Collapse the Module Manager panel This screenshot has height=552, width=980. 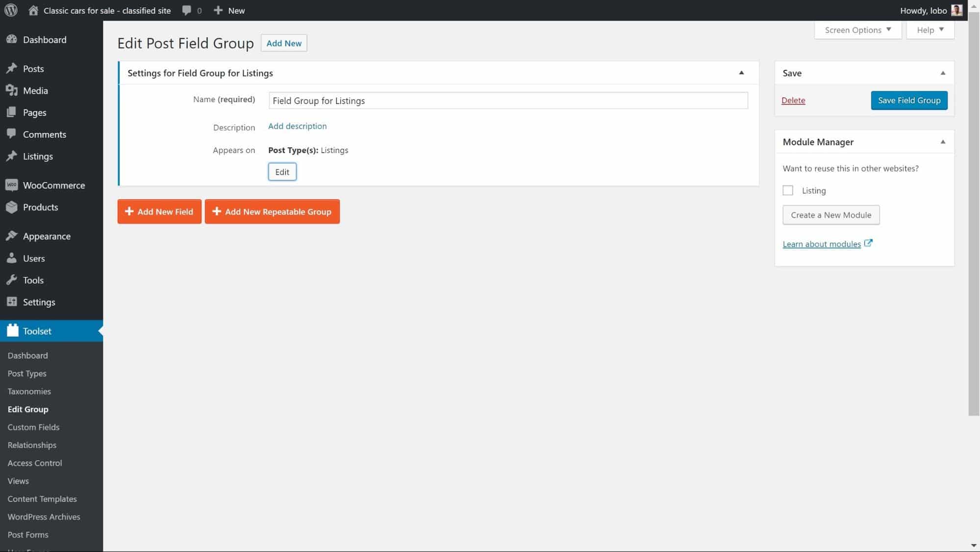point(942,141)
